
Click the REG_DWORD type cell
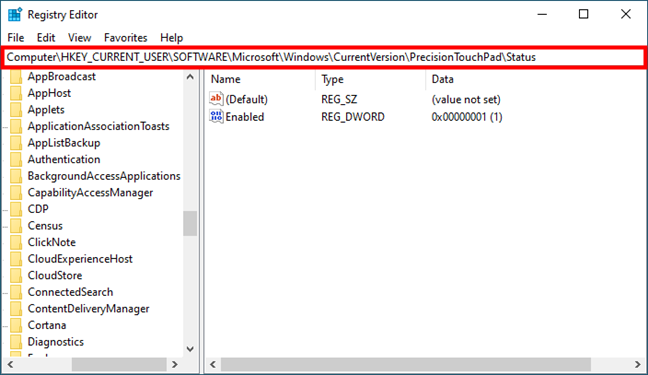(353, 117)
